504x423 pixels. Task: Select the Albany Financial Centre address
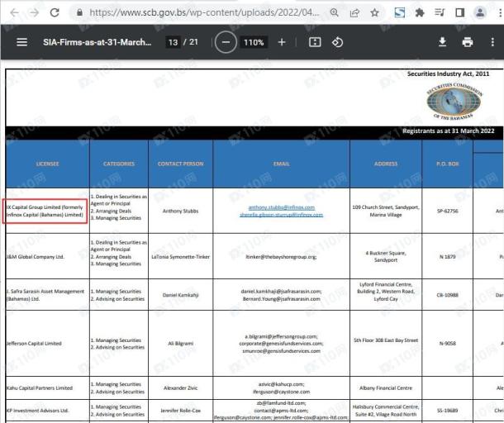[386, 388]
